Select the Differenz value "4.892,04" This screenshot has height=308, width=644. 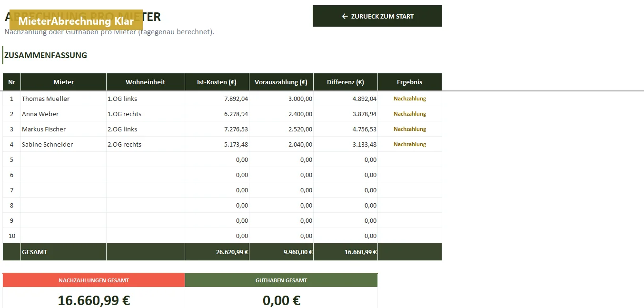(346, 99)
